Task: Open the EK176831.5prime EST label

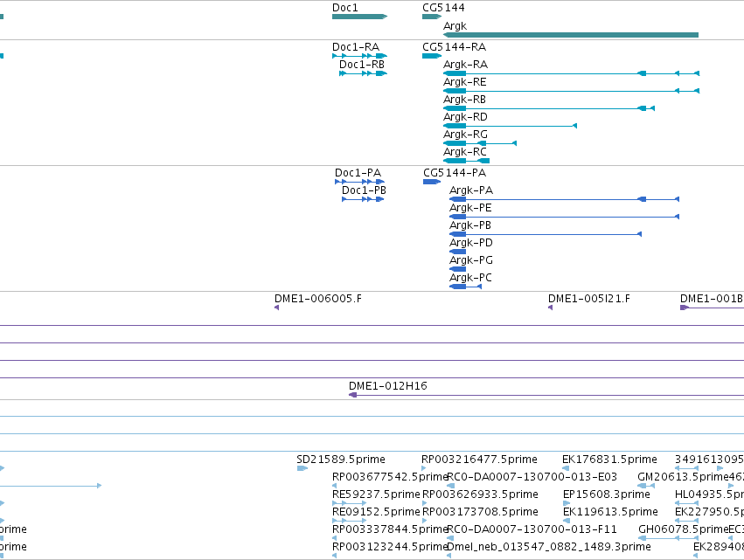Action: coord(609,460)
